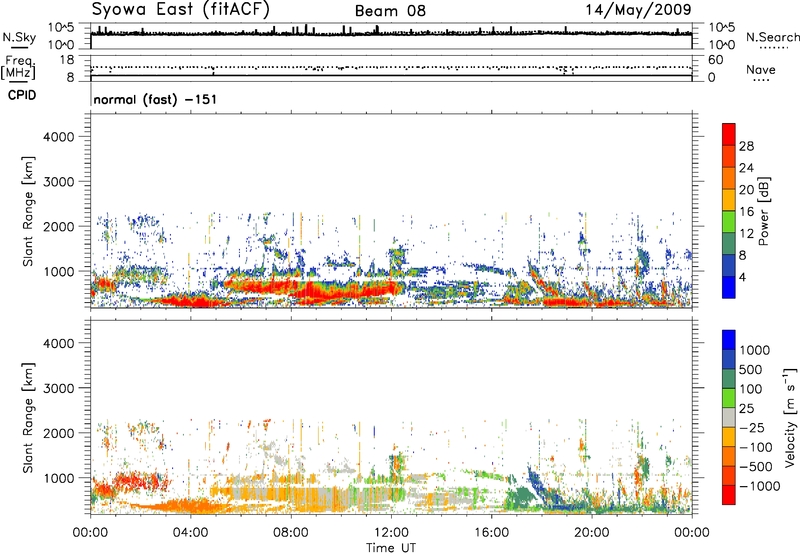The width and height of the screenshot is (800, 554).
Task: Click the solid line sample under N.Sky
Action: tap(19, 47)
